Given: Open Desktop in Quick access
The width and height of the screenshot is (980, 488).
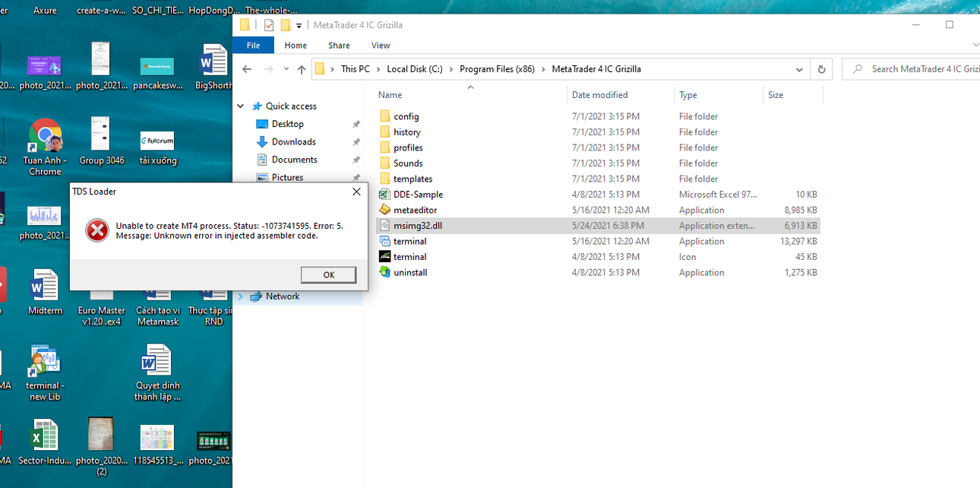Looking at the screenshot, I should click(288, 124).
